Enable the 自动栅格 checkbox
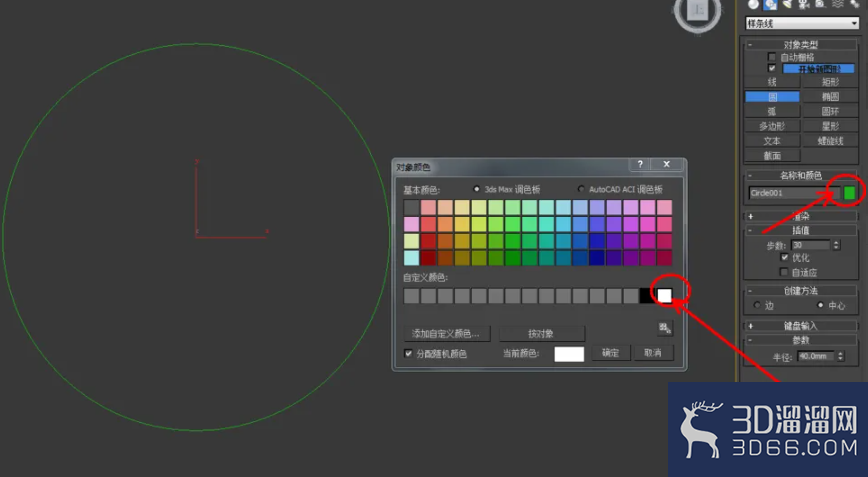The height and width of the screenshot is (477, 868). coord(772,57)
